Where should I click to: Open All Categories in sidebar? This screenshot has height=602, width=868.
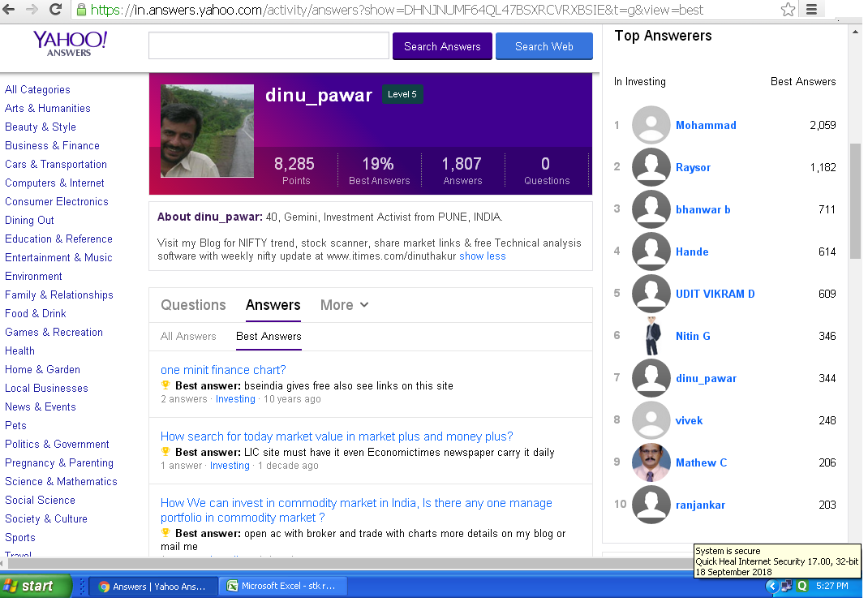click(37, 90)
